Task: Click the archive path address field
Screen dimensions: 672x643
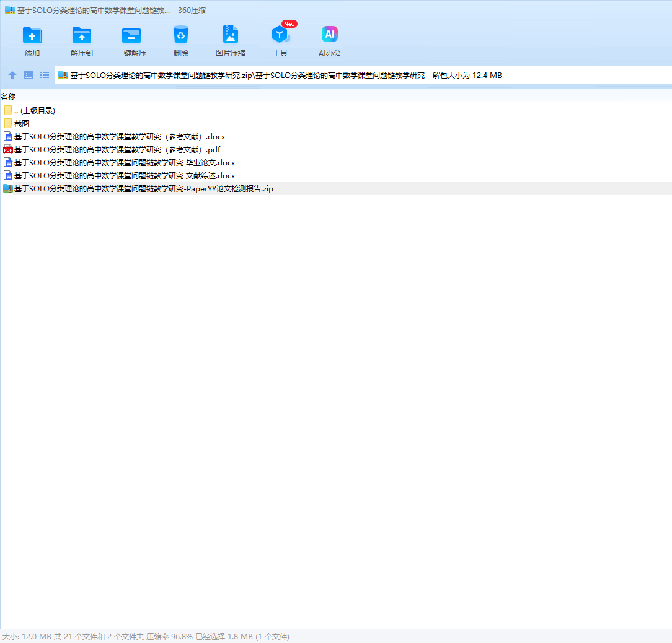Action: [363, 76]
